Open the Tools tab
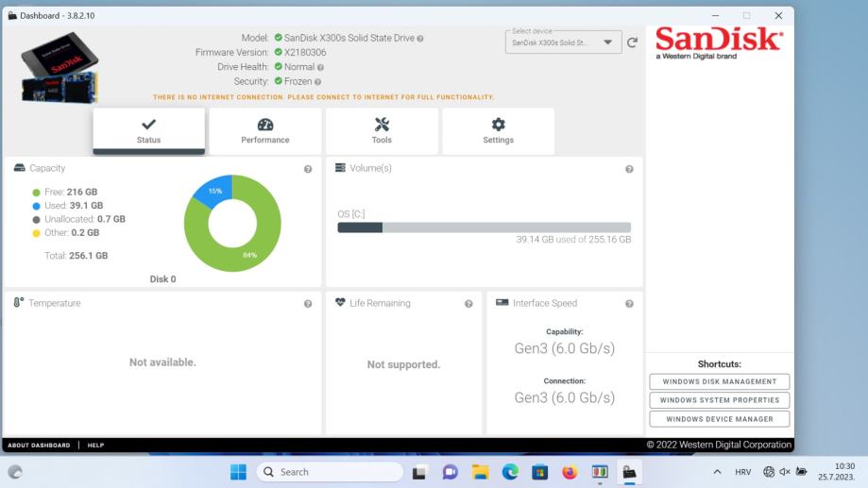 (x=382, y=131)
